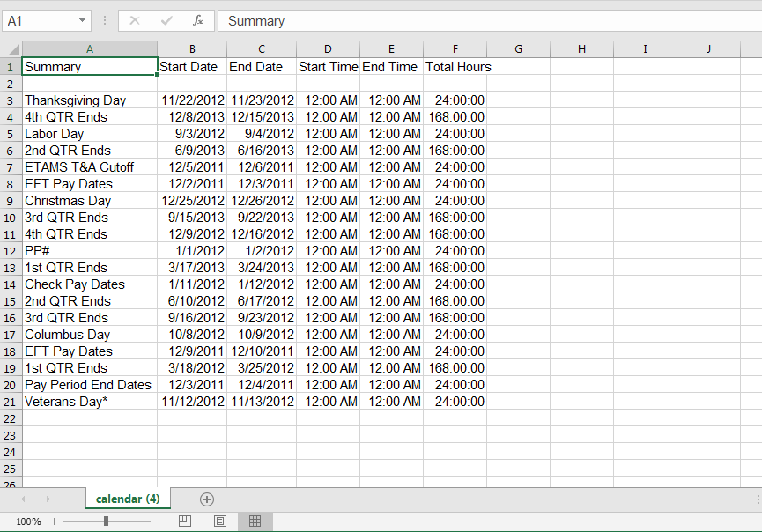Click the Cancel (X) icon in formula bar
762x532 pixels.
tap(134, 20)
